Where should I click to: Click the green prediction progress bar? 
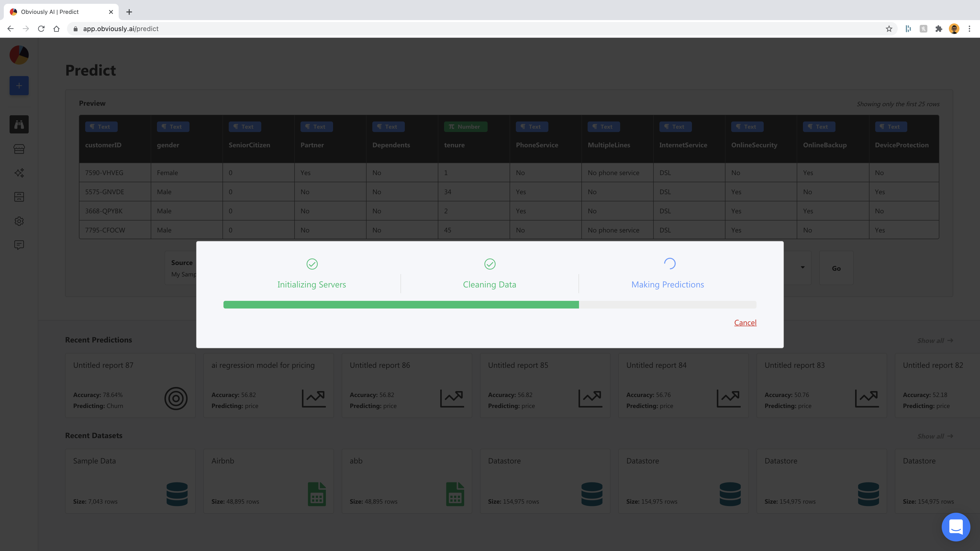tap(401, 305)
